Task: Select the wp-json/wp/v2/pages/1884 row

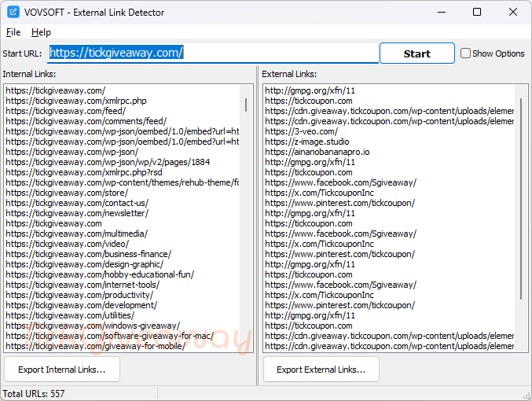Action: tap(122, 162)
